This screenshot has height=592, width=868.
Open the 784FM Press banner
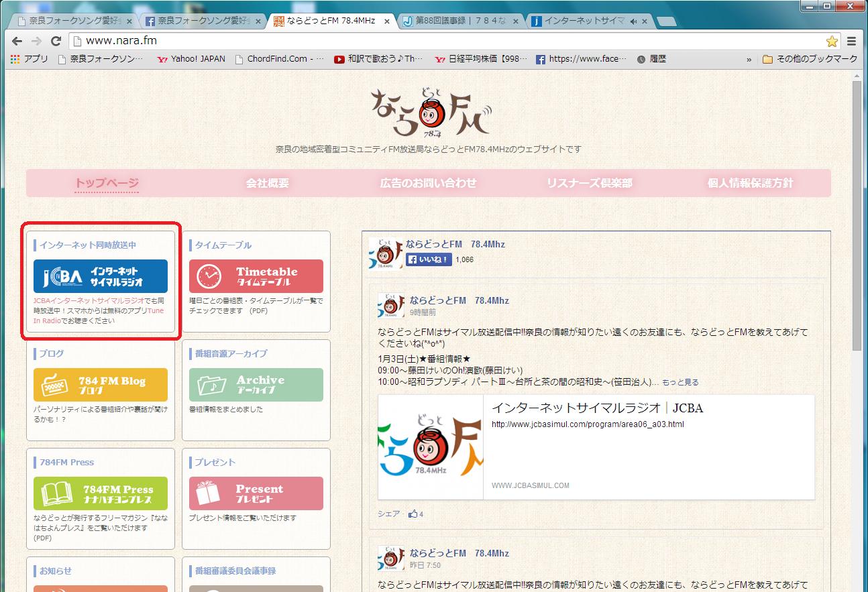pos(101,493)
